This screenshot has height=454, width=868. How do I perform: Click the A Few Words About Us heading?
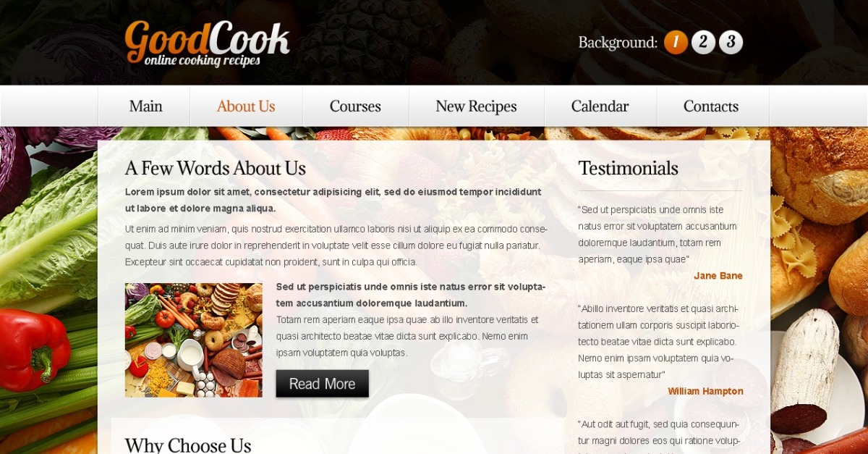[215, 168]
